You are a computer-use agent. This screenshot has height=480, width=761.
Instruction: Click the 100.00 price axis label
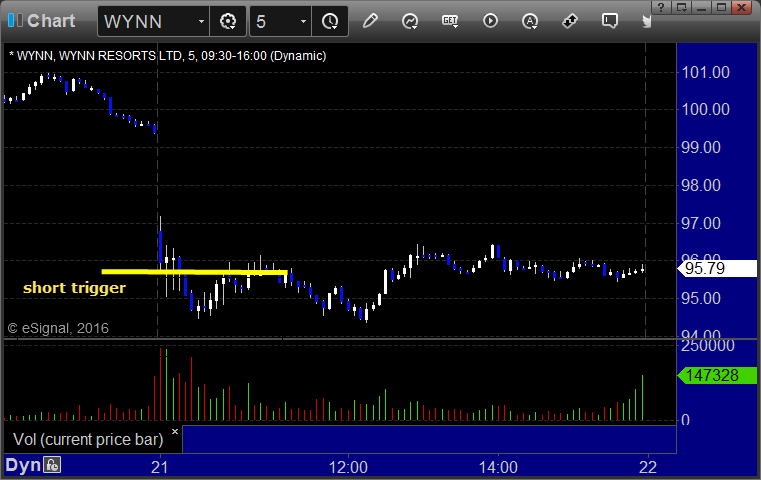tap(706, 109)
